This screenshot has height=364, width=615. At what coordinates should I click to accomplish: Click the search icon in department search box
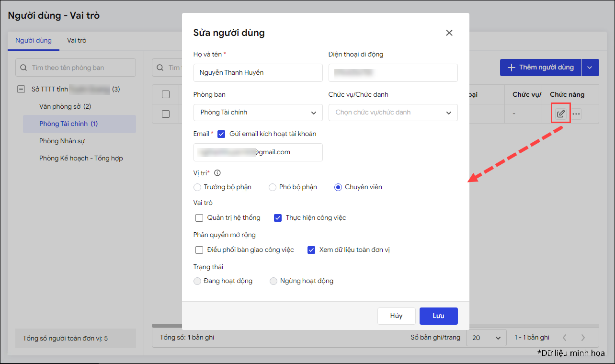(24, 68)
